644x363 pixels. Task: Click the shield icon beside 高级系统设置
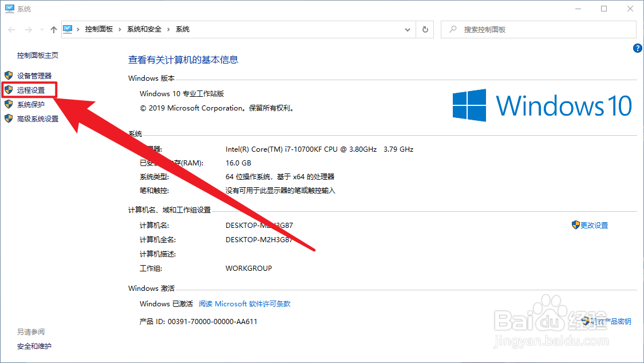coord(9,119)
